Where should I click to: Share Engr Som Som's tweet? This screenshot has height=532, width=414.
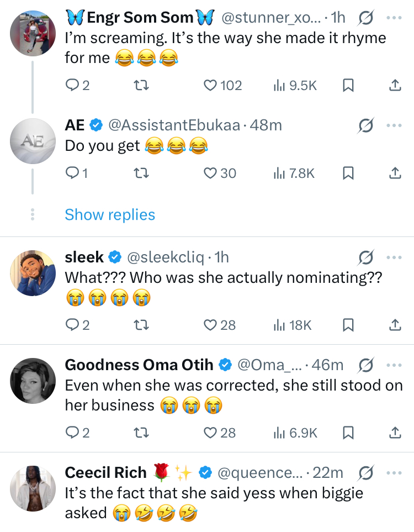[x=395, y=85]
